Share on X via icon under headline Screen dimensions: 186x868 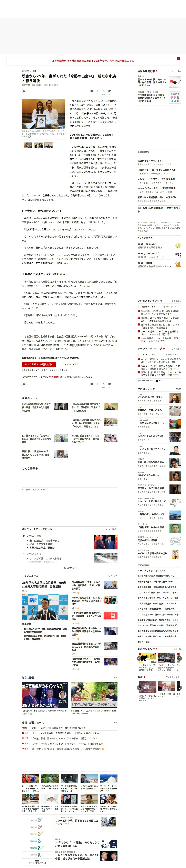coord(104,91)
